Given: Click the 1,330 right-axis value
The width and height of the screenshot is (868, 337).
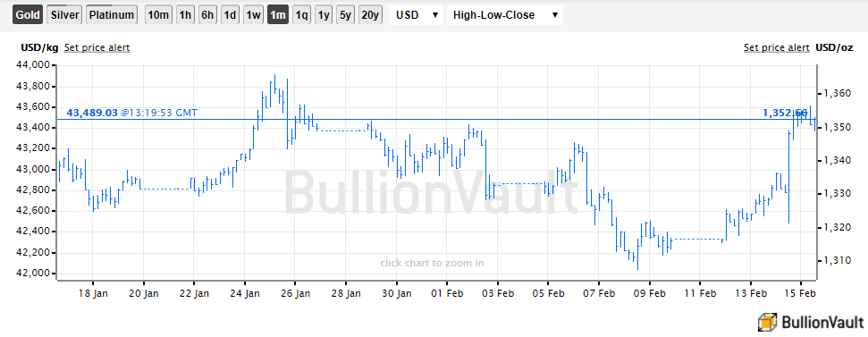Looking at the screenshot, I should coord(837,194).
